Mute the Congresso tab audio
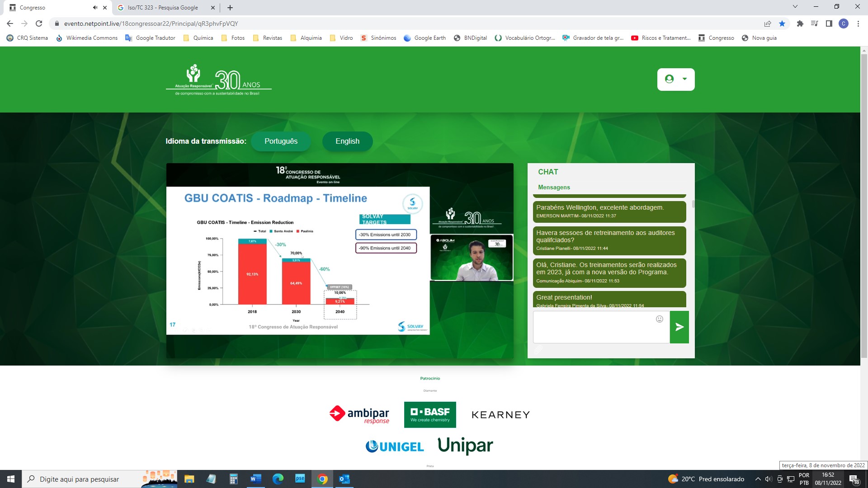Viewport: 868px width, 488px height. tap(95, 8)
